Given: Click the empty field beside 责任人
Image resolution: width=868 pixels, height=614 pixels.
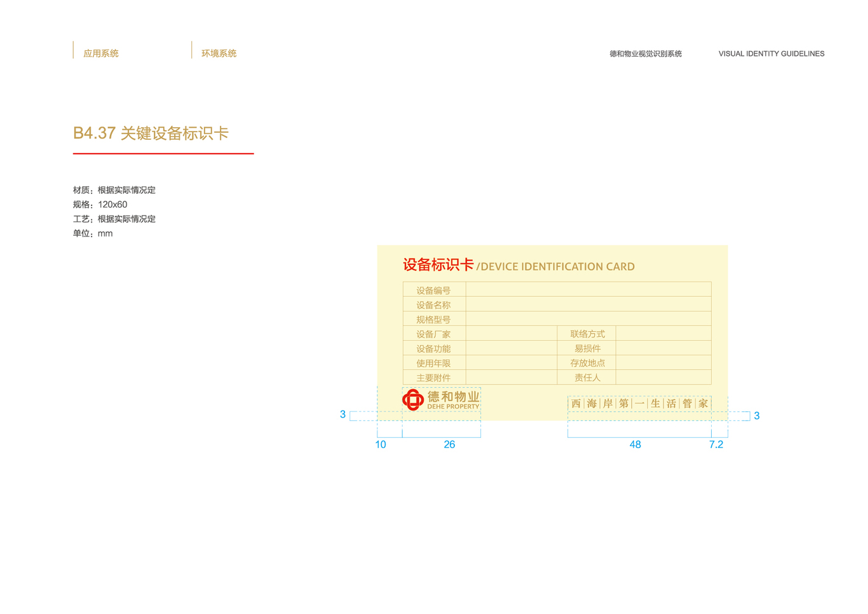Looking at the screenshot, I should [663, 377].
